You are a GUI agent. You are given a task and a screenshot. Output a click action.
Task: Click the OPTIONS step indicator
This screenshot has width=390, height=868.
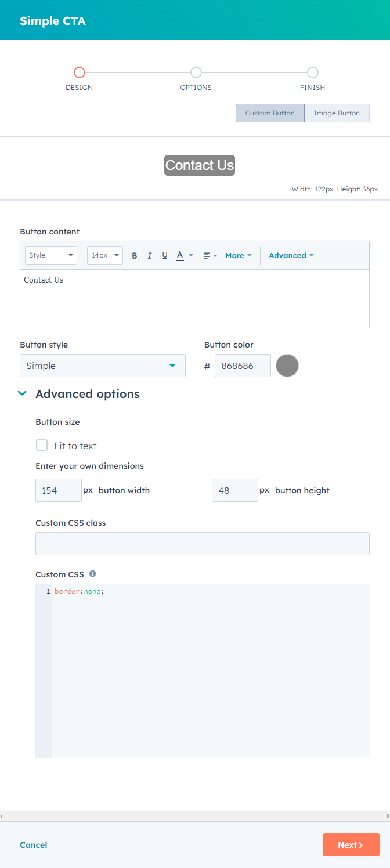196,73
